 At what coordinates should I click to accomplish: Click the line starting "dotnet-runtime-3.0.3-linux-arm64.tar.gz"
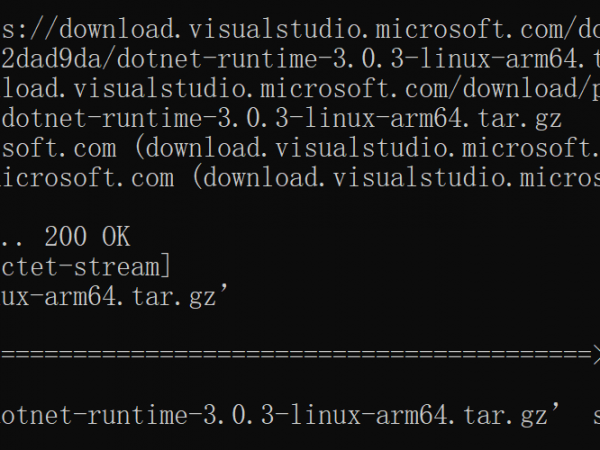[282, 119]
